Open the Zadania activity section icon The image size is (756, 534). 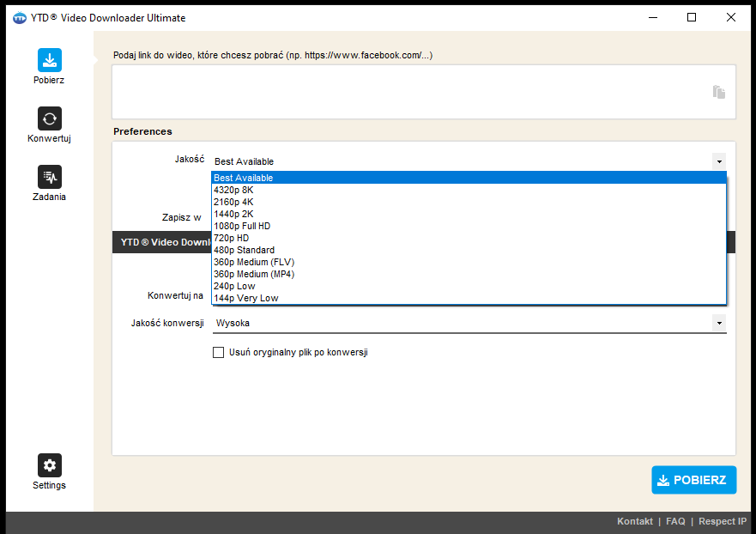[49, 177]
